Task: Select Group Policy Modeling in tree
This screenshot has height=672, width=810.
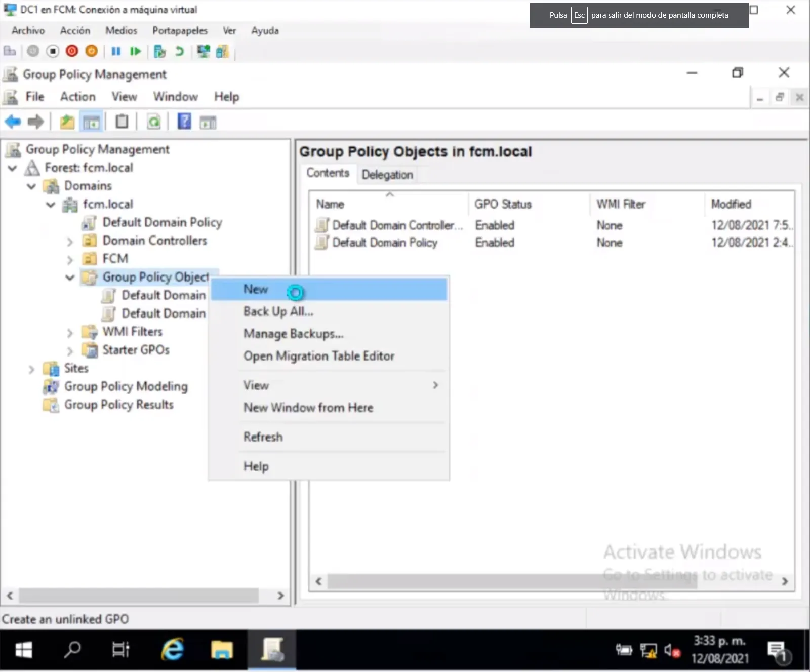Action: click(x=126, y=386)
